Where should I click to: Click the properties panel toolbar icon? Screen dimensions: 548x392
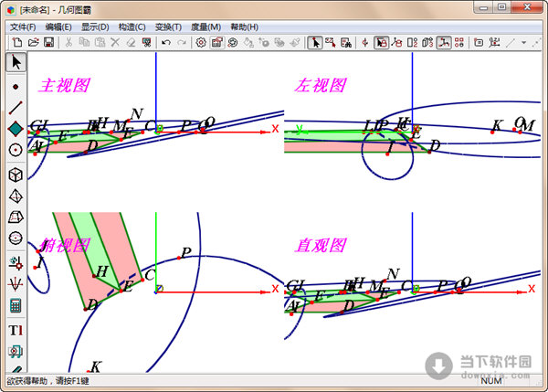tap(217, 43)
